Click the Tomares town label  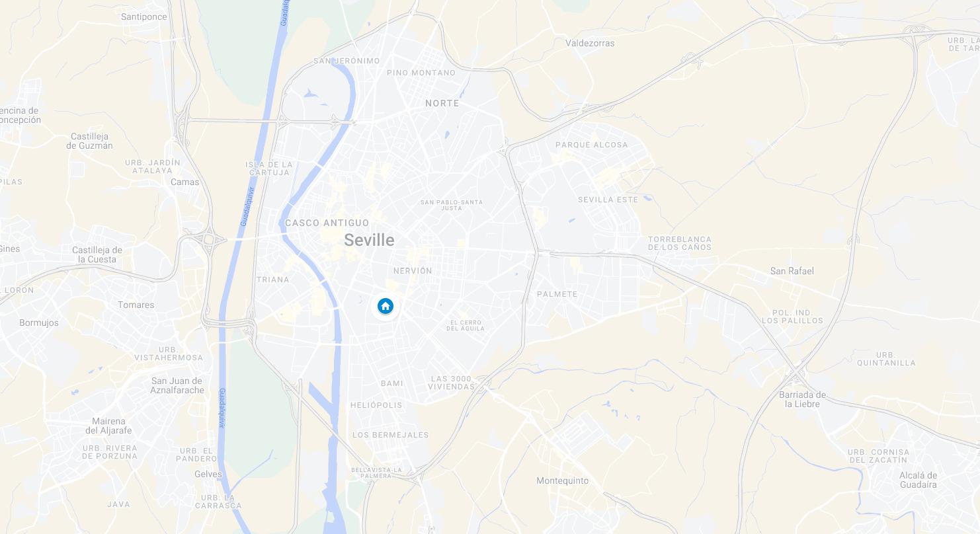tap(136, 305)
